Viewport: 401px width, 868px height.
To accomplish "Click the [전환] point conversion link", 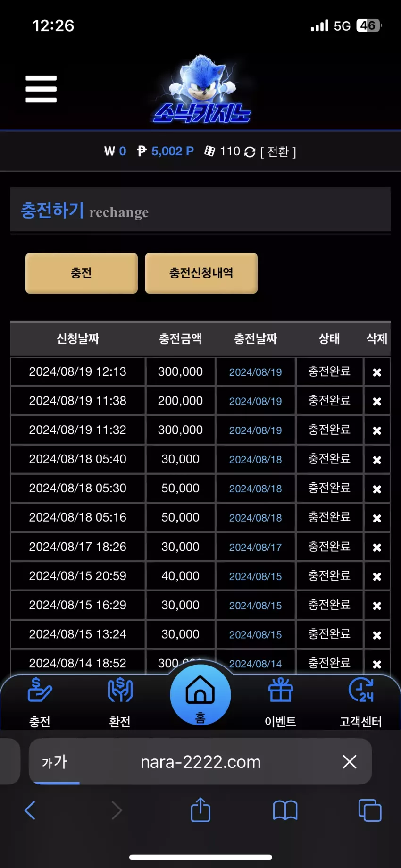I will (278, 152).
